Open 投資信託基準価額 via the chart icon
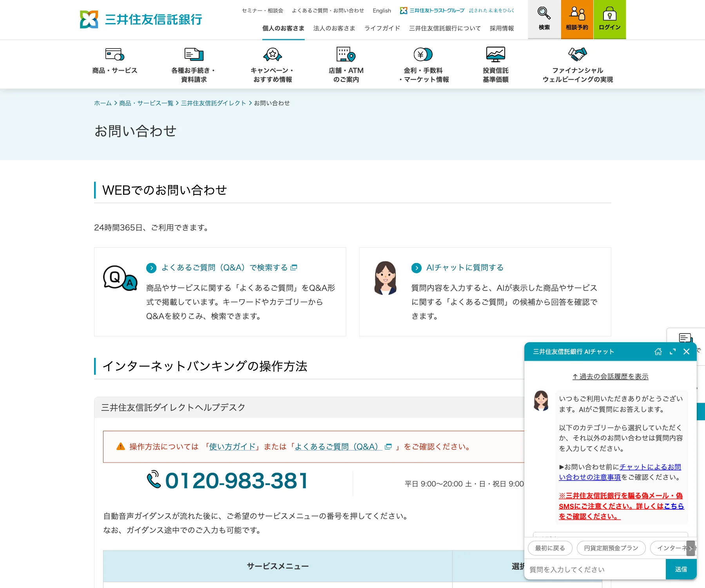This screenshot has height=588, width=705. (495, 54)
